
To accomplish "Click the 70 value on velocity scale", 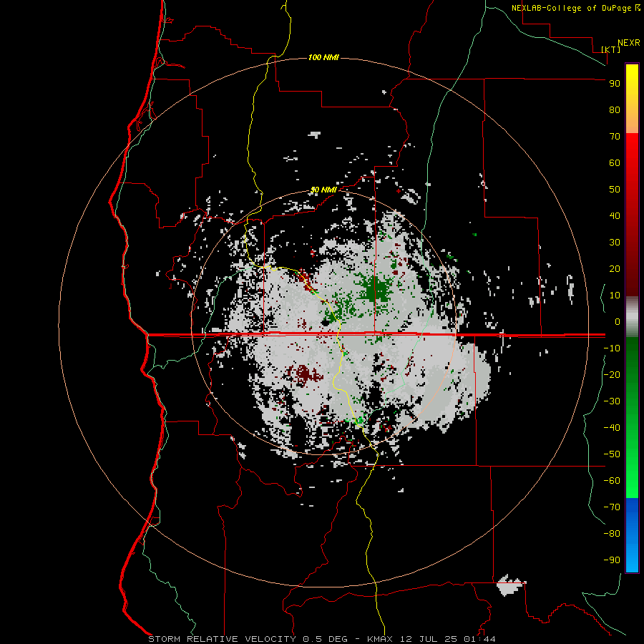I will (615, 137).
